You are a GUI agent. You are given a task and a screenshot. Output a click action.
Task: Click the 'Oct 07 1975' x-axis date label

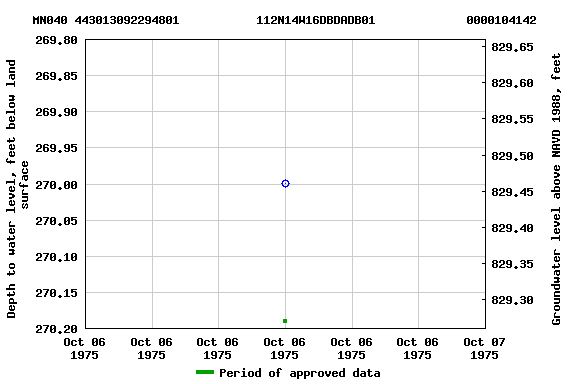(484, 349)
